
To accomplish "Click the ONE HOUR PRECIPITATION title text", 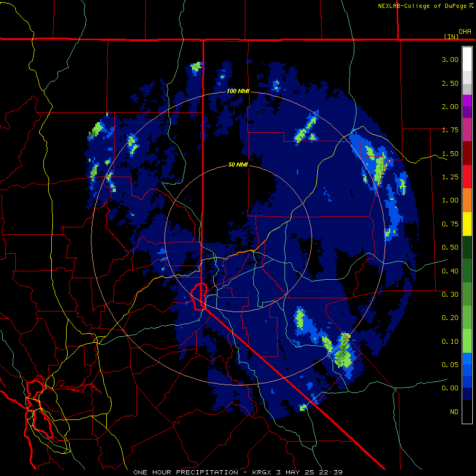I will tap(186, 472).
